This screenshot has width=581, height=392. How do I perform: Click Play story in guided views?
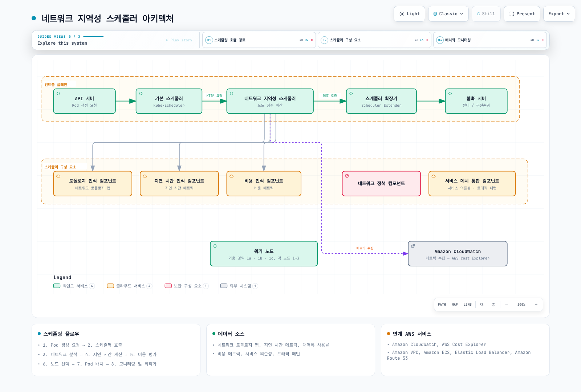pos(179,40)
